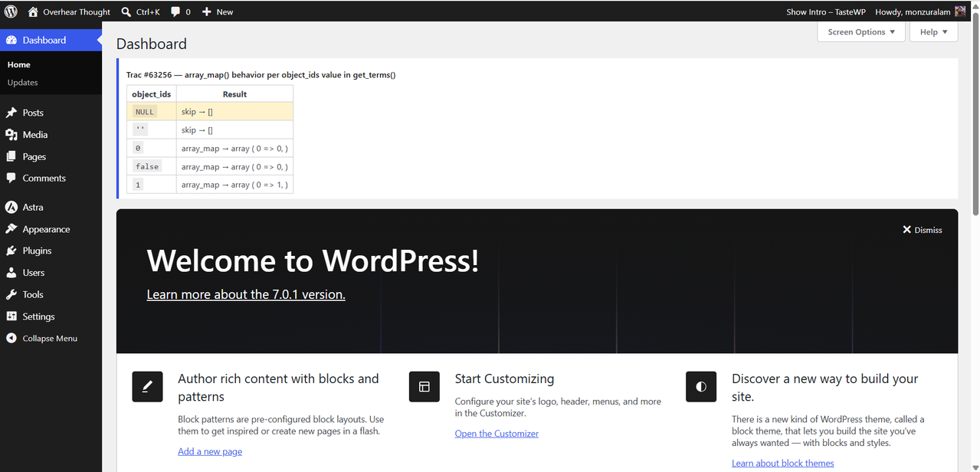This screenshot has height=472, width=980.
Task: Open the Howdy, monzuralam account menu
Action: click(920, 11)
